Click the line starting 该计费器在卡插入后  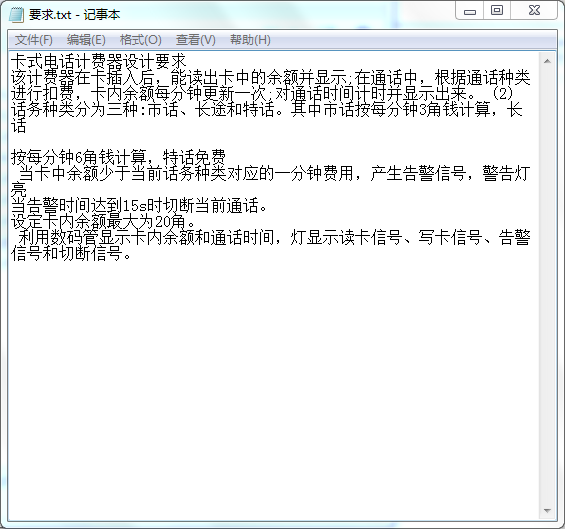pyautogui.click(x=271, y=77)
